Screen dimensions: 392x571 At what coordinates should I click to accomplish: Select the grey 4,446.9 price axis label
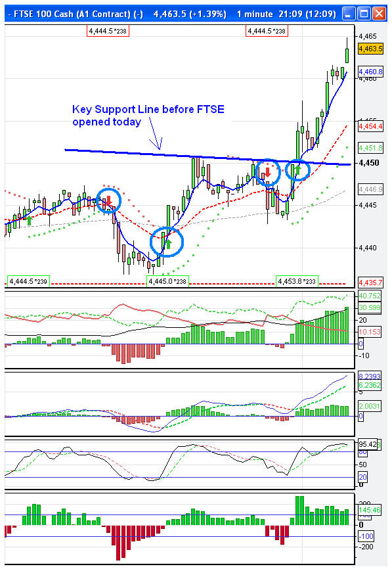[370, 189]
